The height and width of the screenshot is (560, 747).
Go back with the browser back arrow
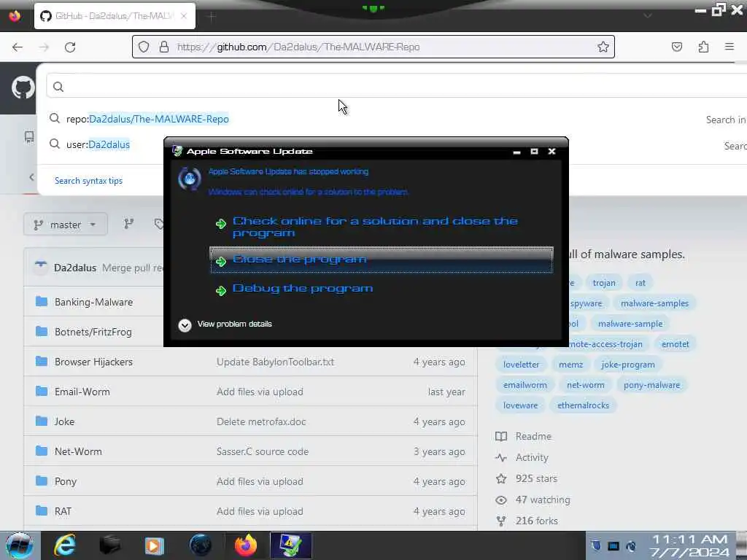click(x=18, y=47)
